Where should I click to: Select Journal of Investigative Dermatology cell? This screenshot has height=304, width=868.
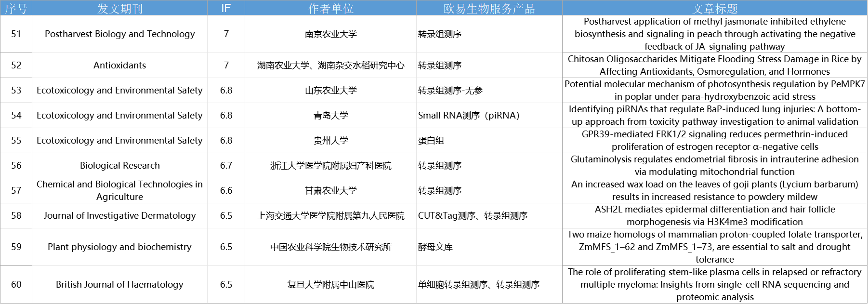119,216
